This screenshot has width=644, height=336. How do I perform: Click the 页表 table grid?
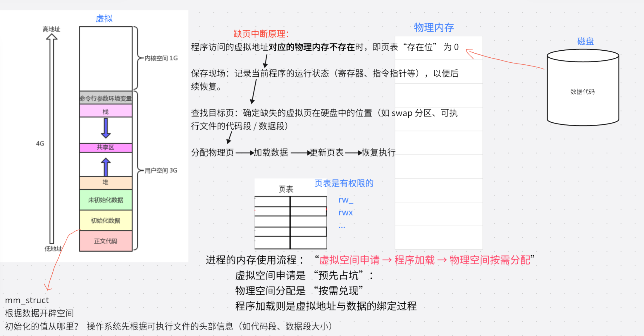pos(290,222)
